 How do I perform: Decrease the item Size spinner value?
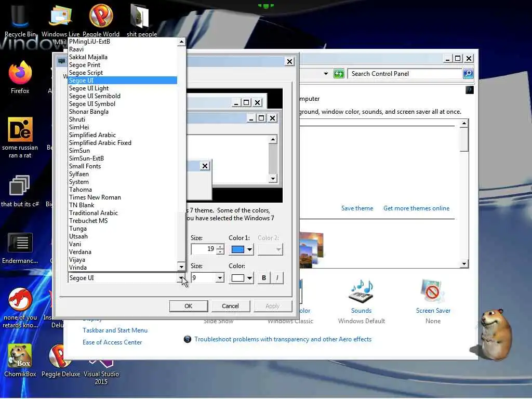[x=220, y=252]
